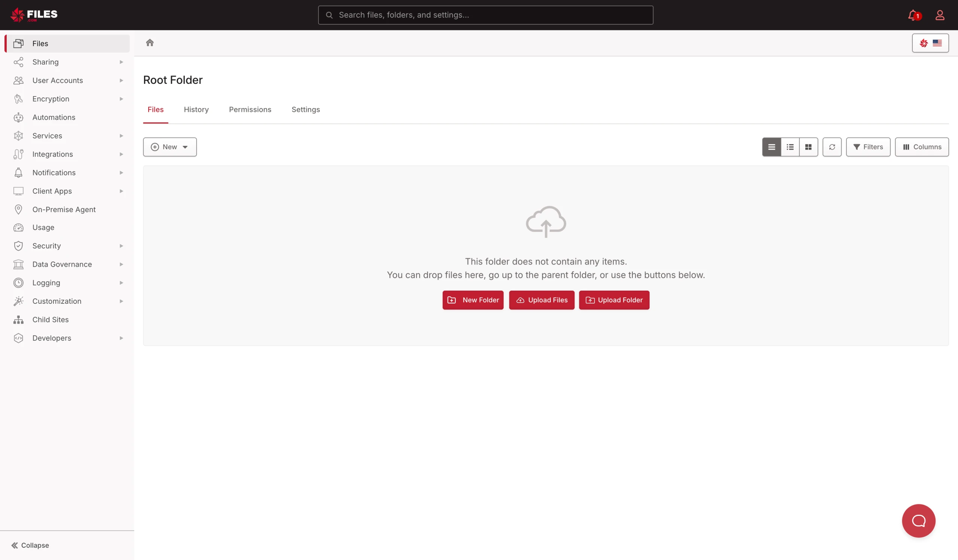Click the Logging clock icon
This screenshot has width=958, height=560.
point(18,283)
